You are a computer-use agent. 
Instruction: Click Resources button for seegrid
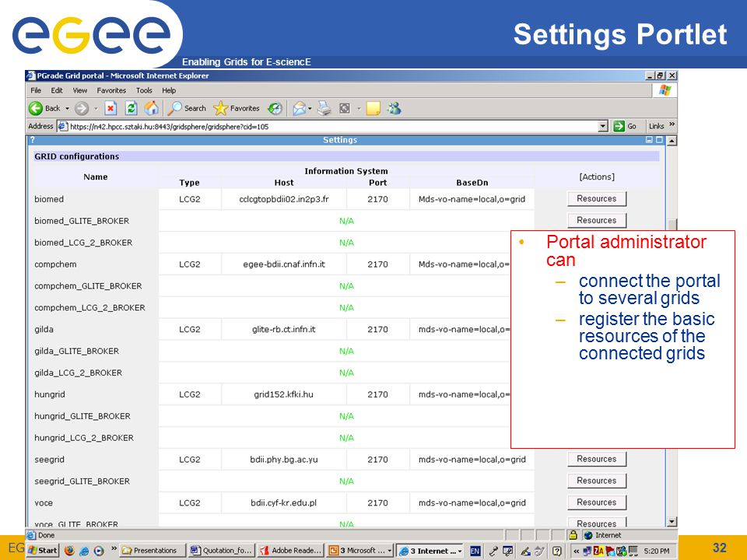597,459
